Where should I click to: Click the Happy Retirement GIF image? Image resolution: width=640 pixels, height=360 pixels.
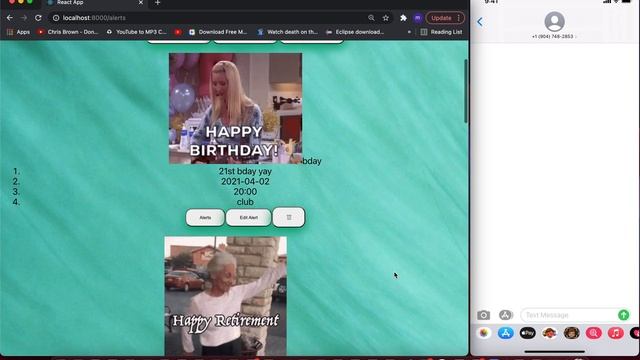pyautogui.click(x=226, y=296)
